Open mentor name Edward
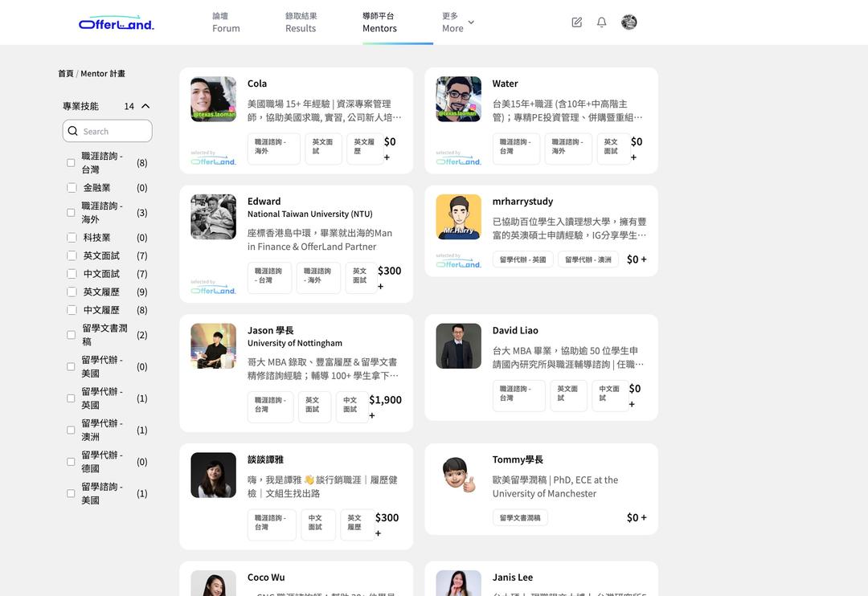 click(264, 202)
